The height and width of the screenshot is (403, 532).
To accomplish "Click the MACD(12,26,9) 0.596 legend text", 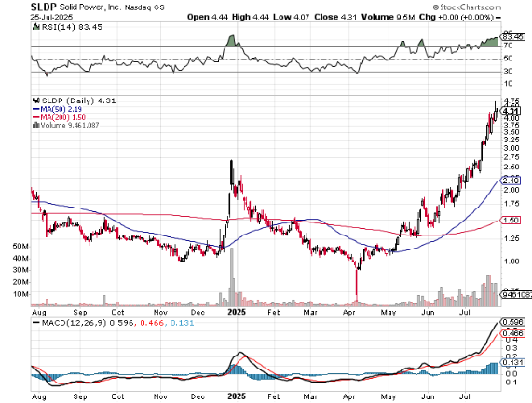I will tap(88, 323).
